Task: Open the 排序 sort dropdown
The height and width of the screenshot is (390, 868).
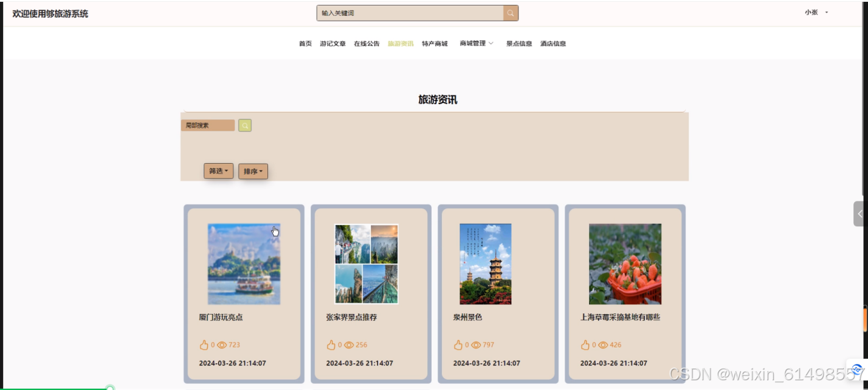Action: pos(253,172)
